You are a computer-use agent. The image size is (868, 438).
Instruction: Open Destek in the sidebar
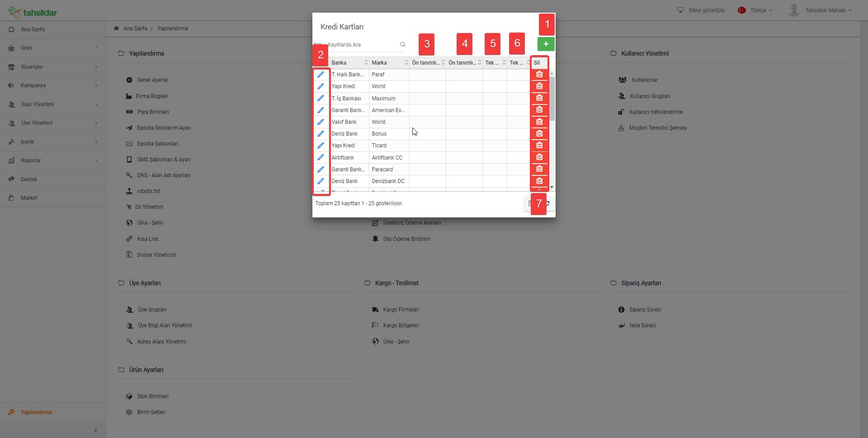(x=53, y=179)
